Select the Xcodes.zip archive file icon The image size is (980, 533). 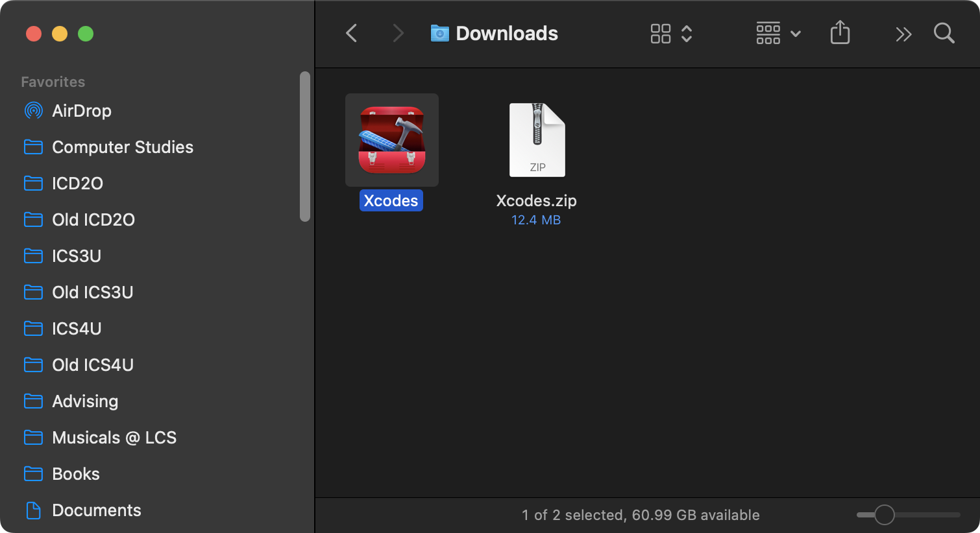(537, 140)
